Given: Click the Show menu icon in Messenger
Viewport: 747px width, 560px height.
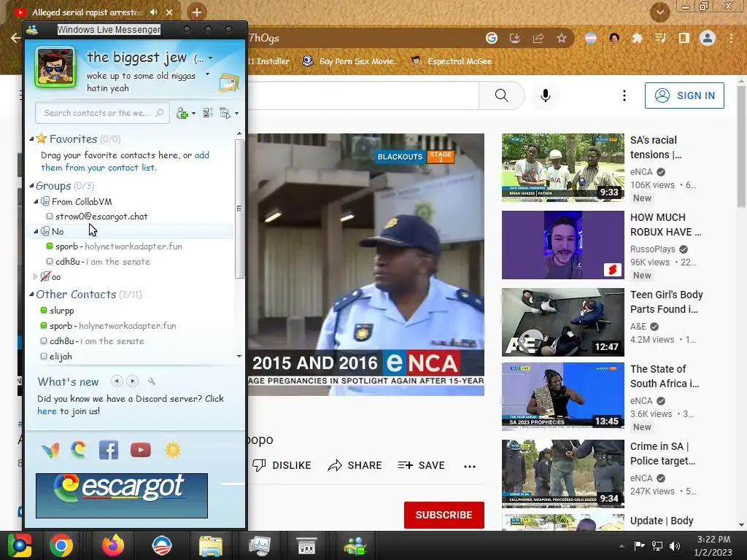Looking at the screenshot, I should (225, 113).
